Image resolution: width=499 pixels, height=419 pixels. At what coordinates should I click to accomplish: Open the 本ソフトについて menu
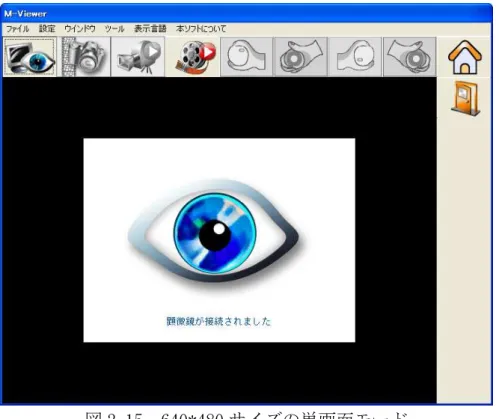[x=201, y=29]
